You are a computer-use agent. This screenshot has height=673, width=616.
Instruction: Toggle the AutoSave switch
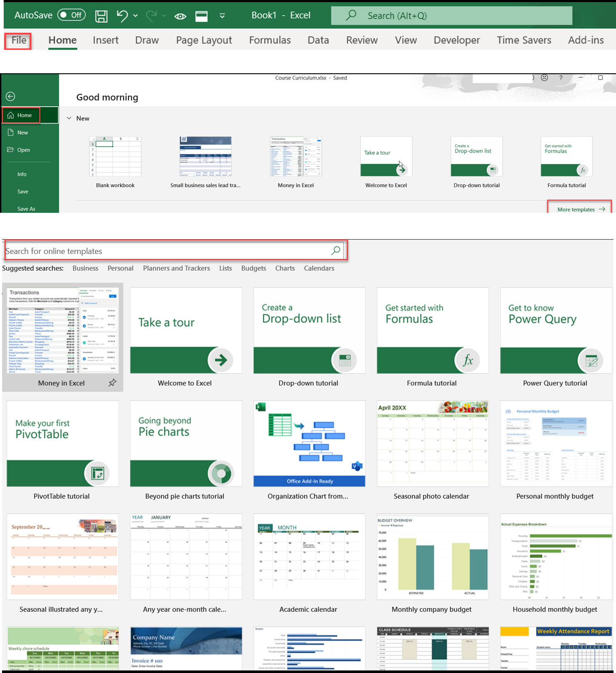tap(72, 15)
